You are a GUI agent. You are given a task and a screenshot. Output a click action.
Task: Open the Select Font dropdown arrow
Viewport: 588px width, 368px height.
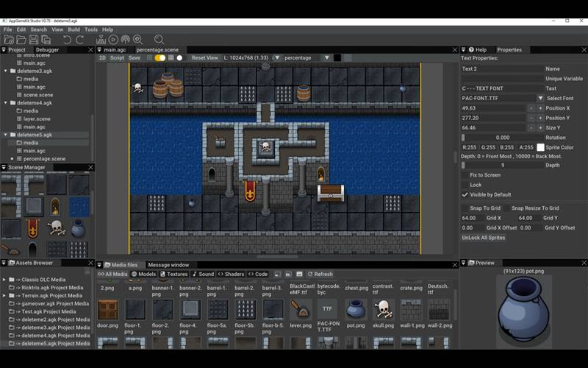click(540, 98)
